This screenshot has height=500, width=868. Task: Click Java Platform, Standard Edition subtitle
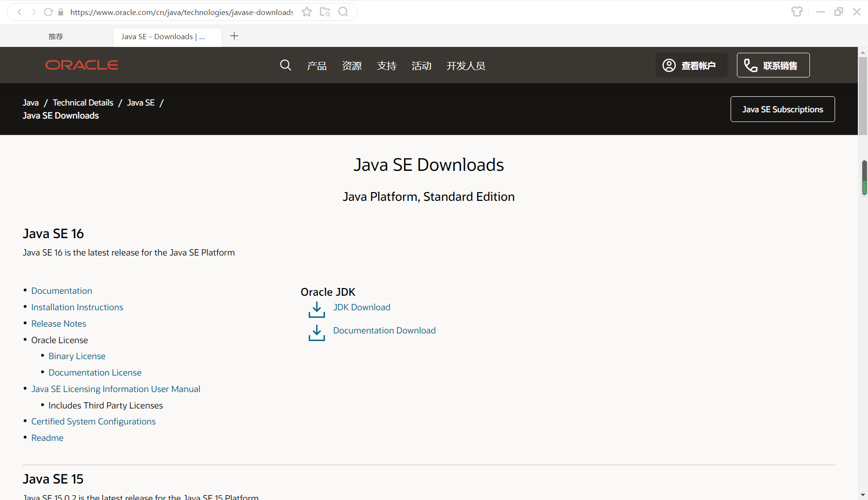click(429, 197)
